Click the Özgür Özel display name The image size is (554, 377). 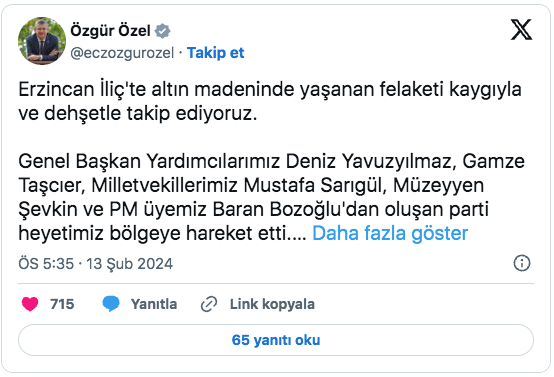[x=111, y=31]
